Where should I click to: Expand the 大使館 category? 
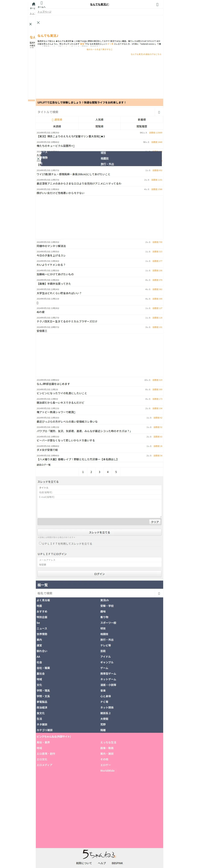tap(104, 719)
